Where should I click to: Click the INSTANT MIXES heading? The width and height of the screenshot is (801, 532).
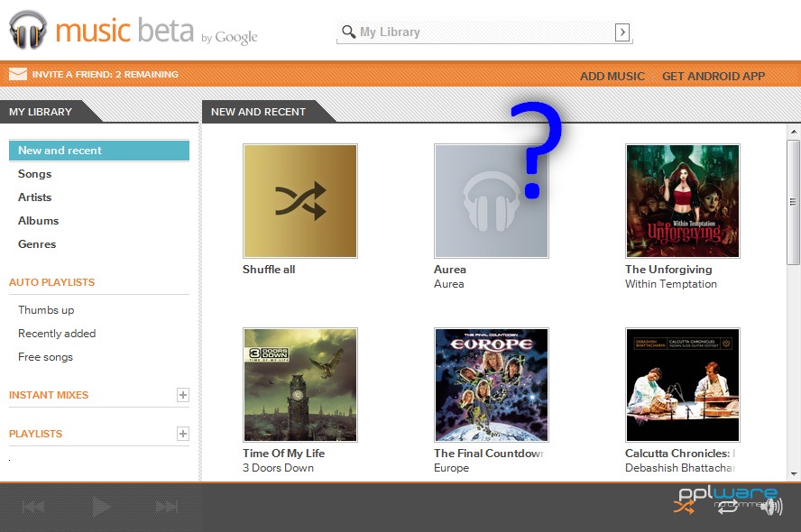(x=49, y=395)
